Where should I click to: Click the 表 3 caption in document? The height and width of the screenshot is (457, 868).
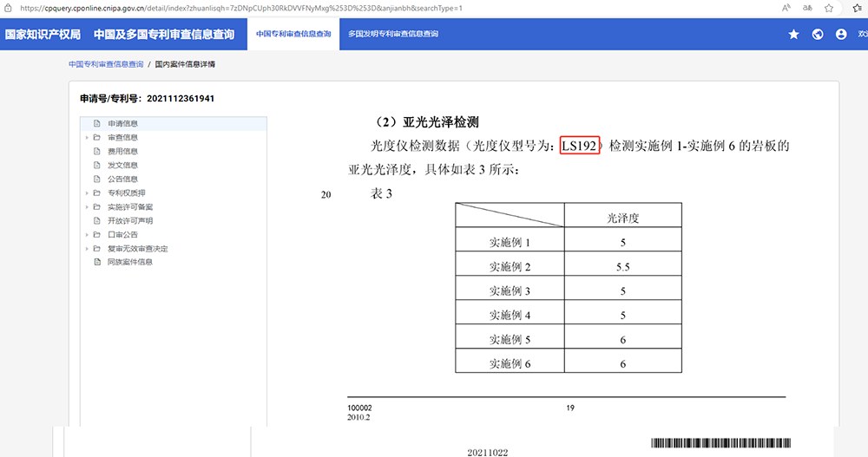(x=381, y=193)
